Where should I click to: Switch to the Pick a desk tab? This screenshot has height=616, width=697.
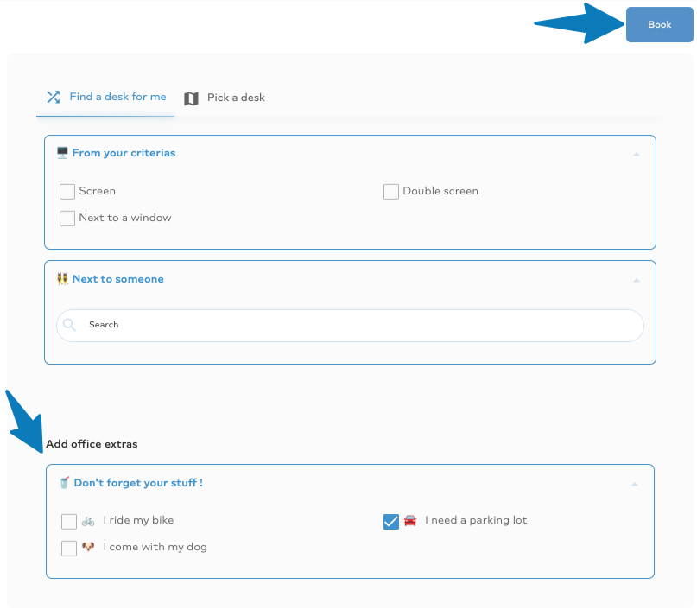225,98
